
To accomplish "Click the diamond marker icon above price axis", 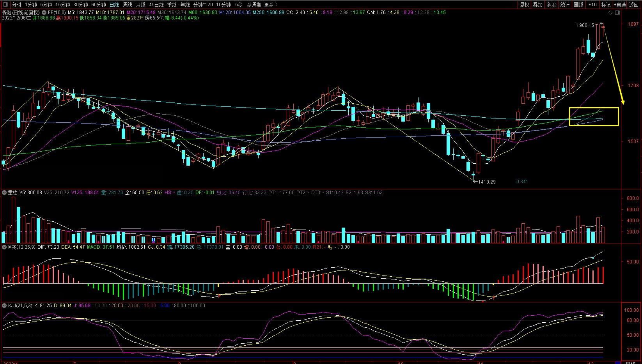I will tap(610, 13).
